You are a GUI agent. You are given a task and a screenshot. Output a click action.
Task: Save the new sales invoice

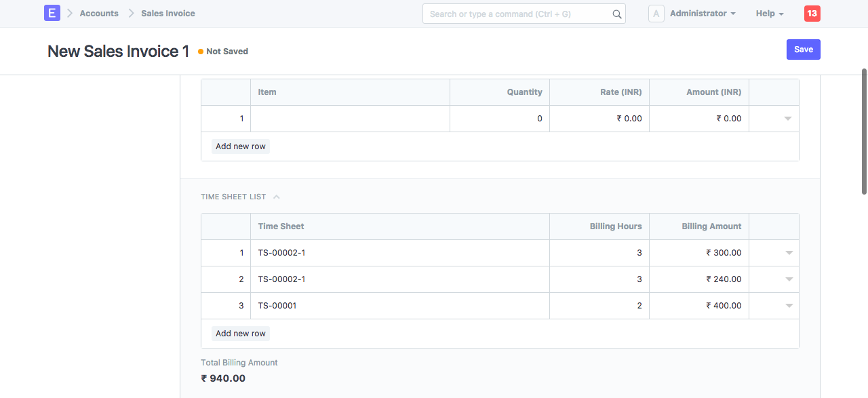click(x=803, y=49)
